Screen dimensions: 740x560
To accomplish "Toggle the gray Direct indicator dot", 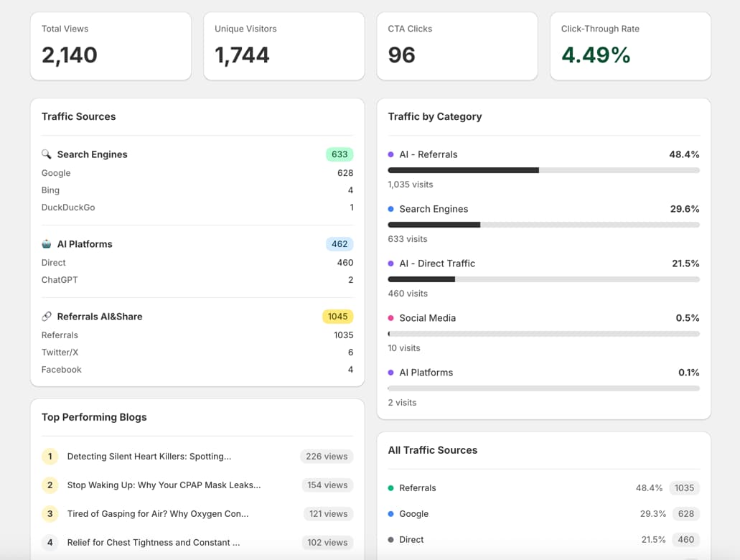I will (x=393, y=539).
